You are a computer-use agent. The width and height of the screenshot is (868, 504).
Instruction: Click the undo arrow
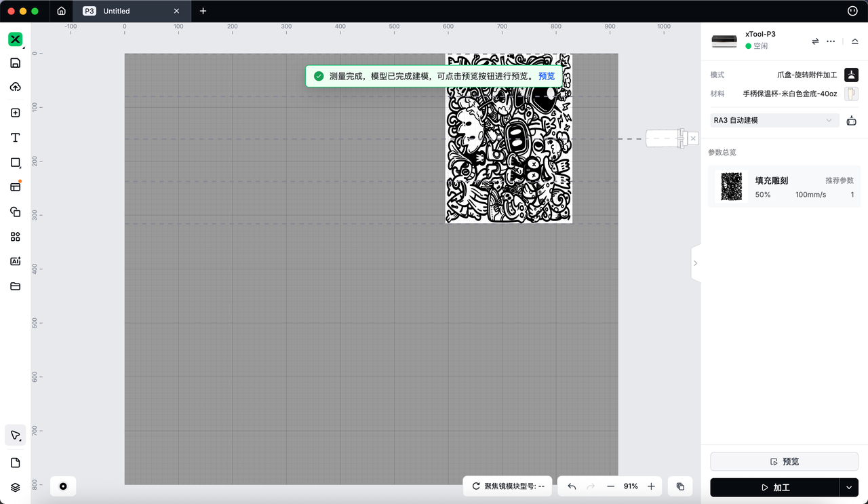pos(572,486)
